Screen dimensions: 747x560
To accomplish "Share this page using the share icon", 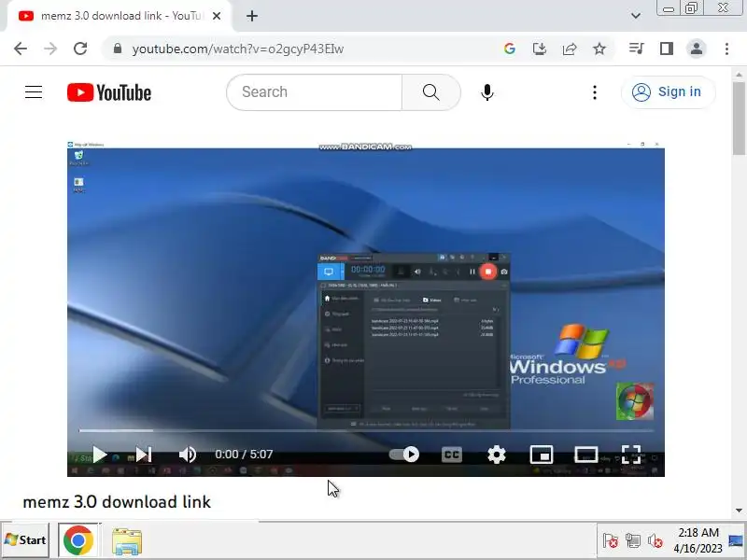I will tap(570, 49).
